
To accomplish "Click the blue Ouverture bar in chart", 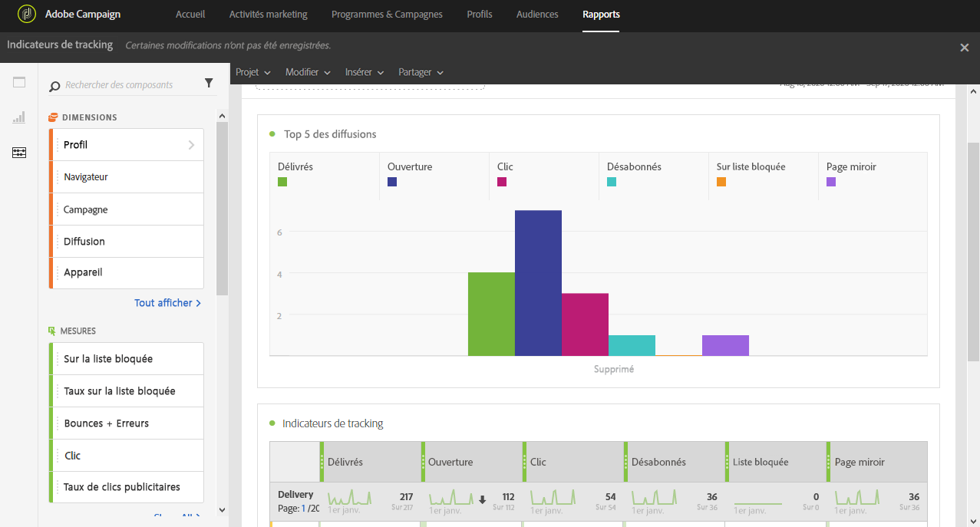I will coord(538,283).
